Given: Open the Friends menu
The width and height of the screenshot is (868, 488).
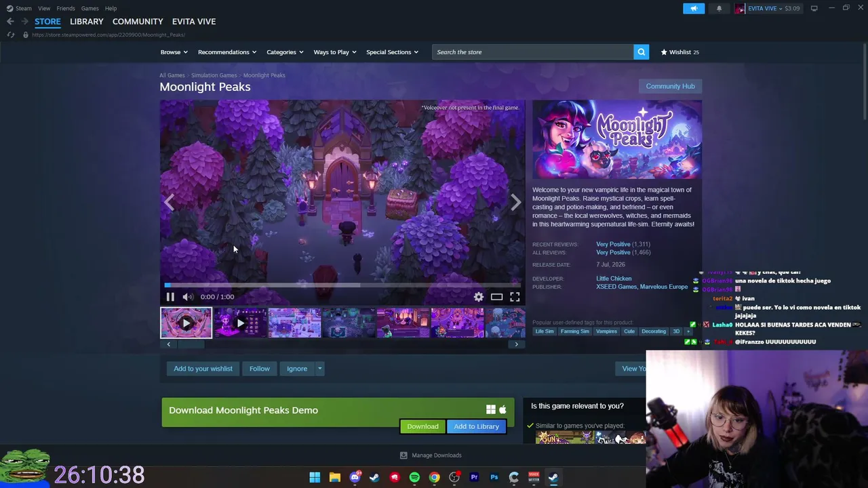Looking at the screenshot, I should [x=66, y=8].
